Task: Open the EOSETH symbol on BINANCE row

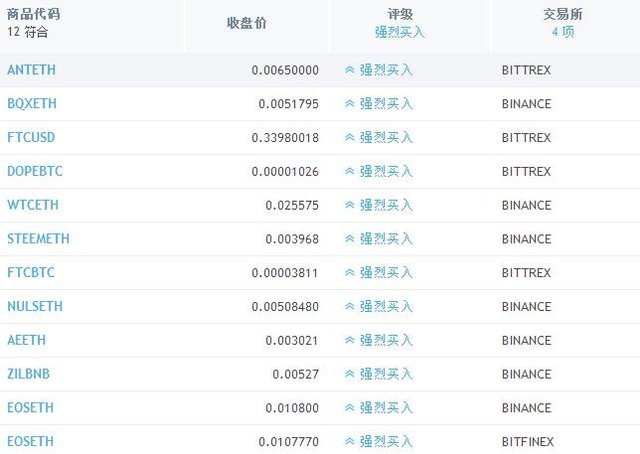Action: 31,408
